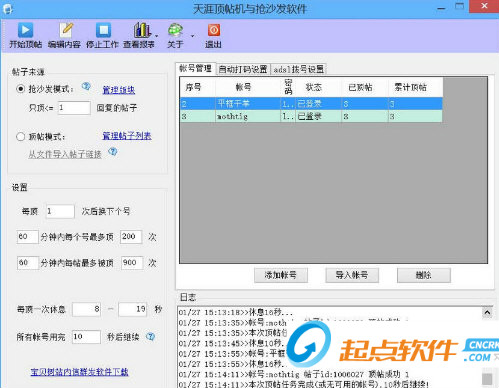The image size is (499, 388).
Task: Click the 已登录 status of nothtig row
Action: [x=310, y=116]
